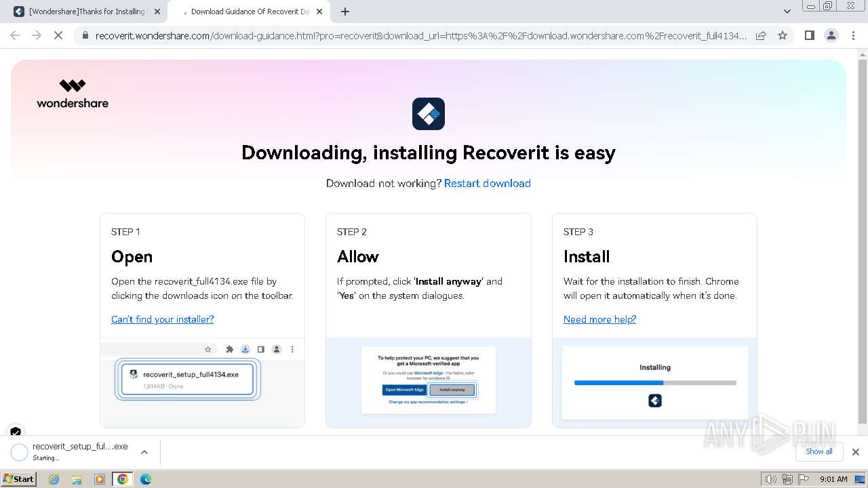Click Step 3 Installing progress illustration
Screen dimensions: 868x488
pos(654,382)
